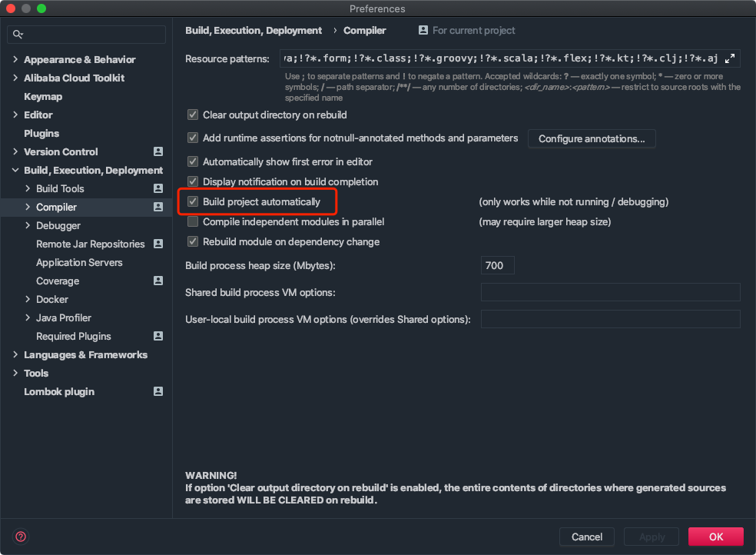Enable Compile independent modules in parallel
The image size is (756, 555).
[193, 222]
